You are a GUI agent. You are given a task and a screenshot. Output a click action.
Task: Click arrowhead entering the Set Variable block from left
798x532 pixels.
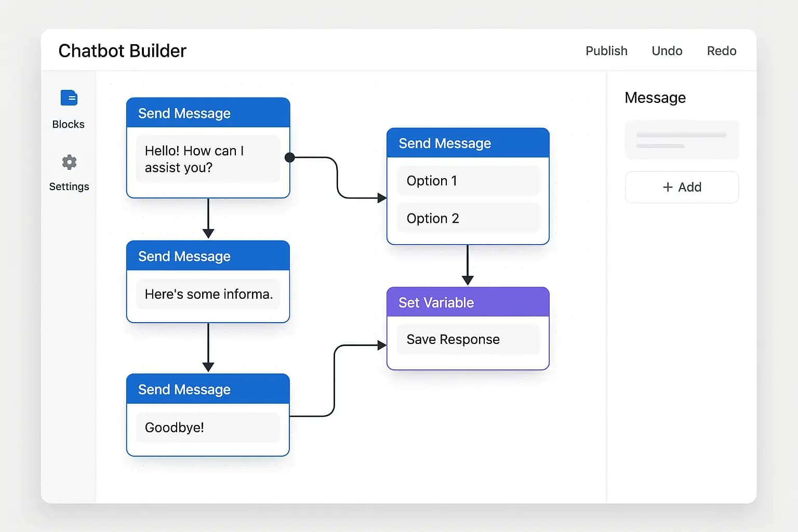pyautogui.click(x=382, y=345)
